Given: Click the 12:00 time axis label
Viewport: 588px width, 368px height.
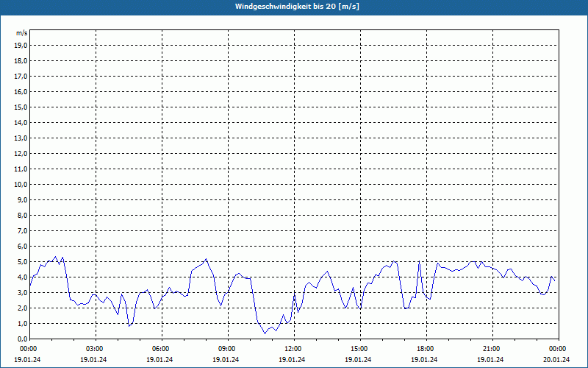Looking at the screenshot, I should click(x=294, y=349).
